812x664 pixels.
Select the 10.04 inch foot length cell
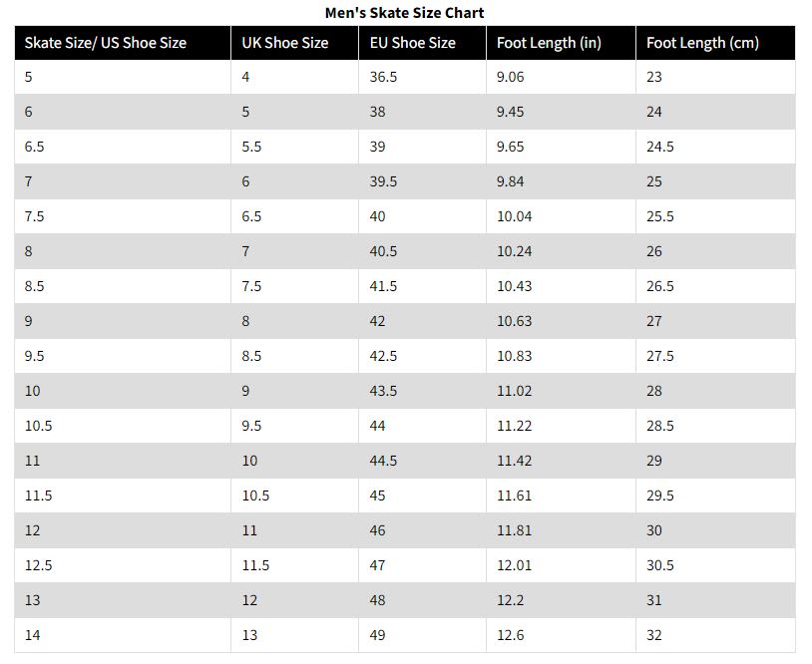pos(561,216)
